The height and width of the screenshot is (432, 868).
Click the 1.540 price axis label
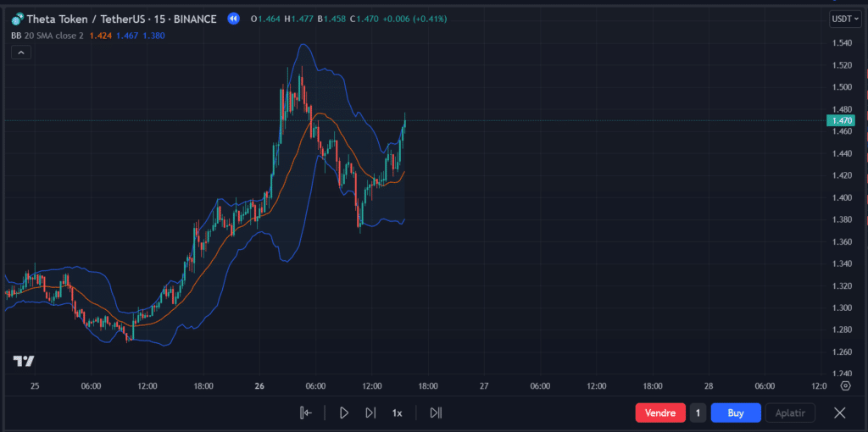[841, 43]
